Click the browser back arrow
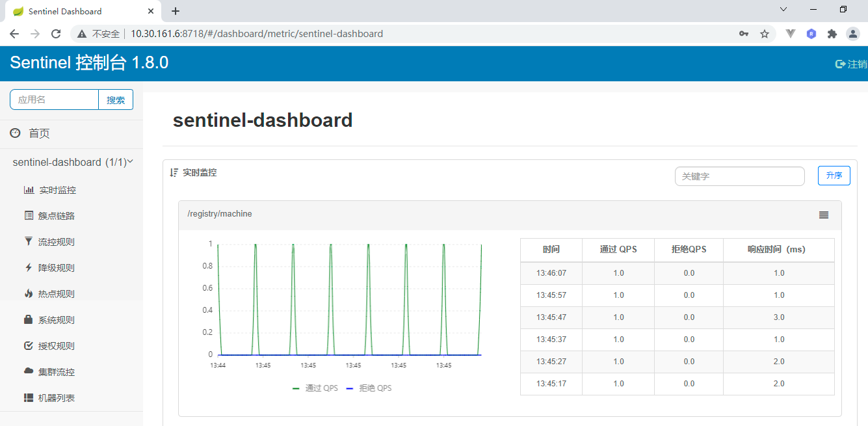 (x=14, y=34)
